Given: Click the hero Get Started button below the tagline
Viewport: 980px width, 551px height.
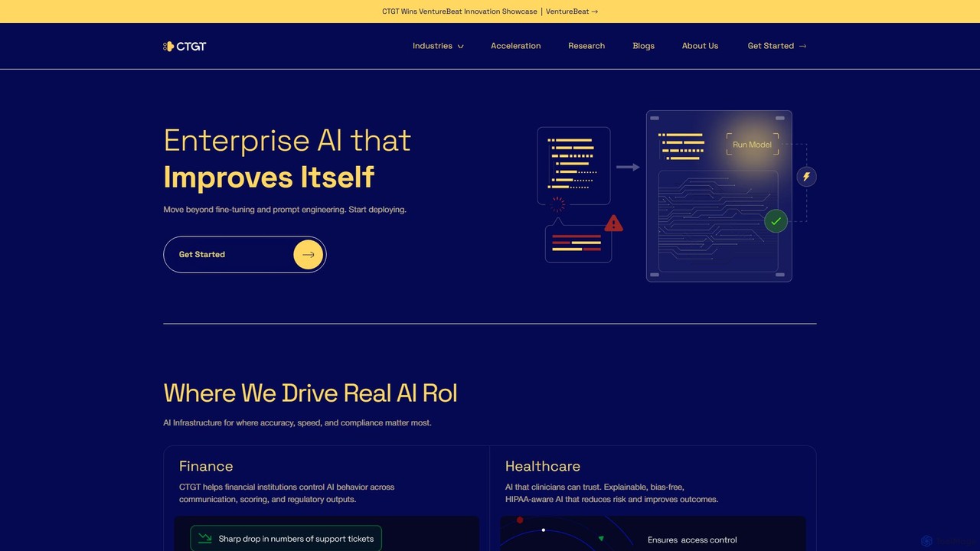Looking at the screenshot, I should click(x=245, y=255).
